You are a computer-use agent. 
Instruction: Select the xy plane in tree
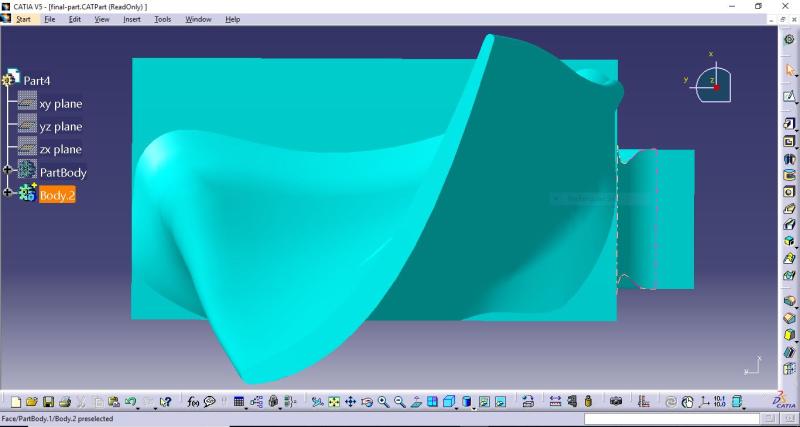tap(60, 104)
